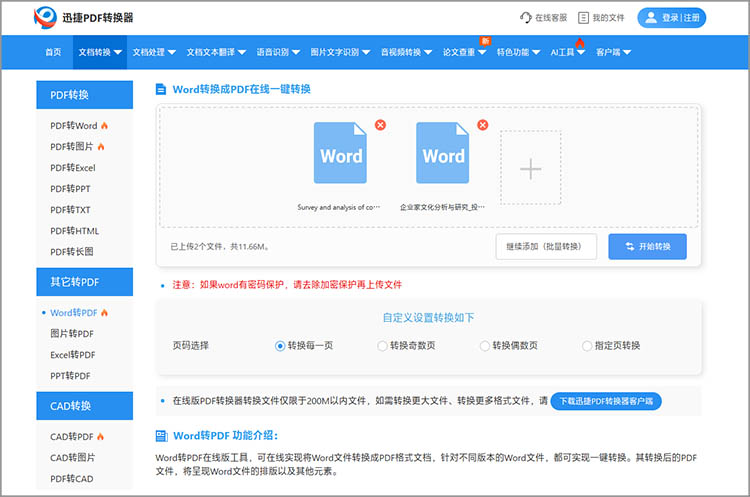Click the flame icon next to CAD转PDF

click(x=100, y=436)
